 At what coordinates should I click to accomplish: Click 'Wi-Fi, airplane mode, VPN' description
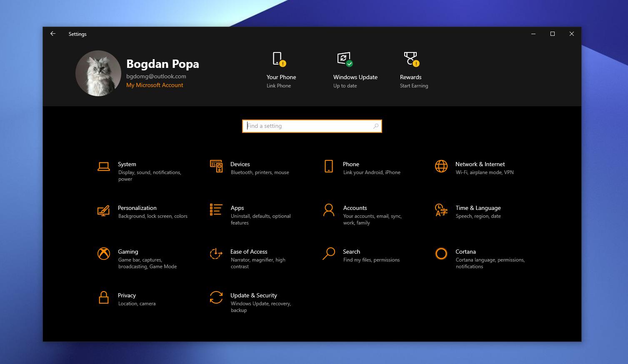pyautogui.click(x=485, y=172)
